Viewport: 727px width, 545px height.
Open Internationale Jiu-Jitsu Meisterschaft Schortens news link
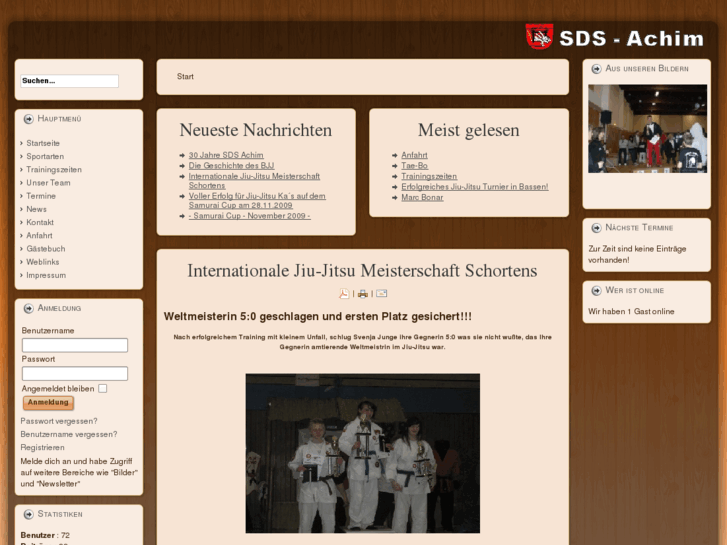pyautogui.click(x=254, y=181)
